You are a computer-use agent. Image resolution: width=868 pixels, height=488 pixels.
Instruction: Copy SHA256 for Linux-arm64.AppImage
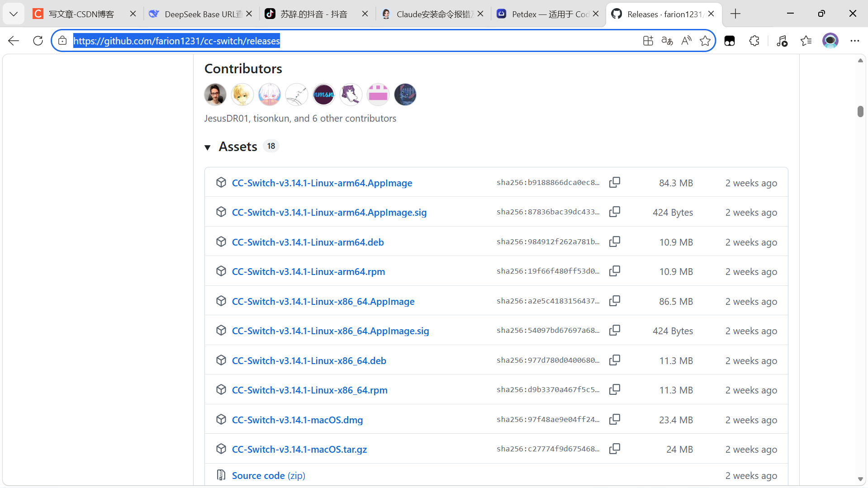coord(614,182)
